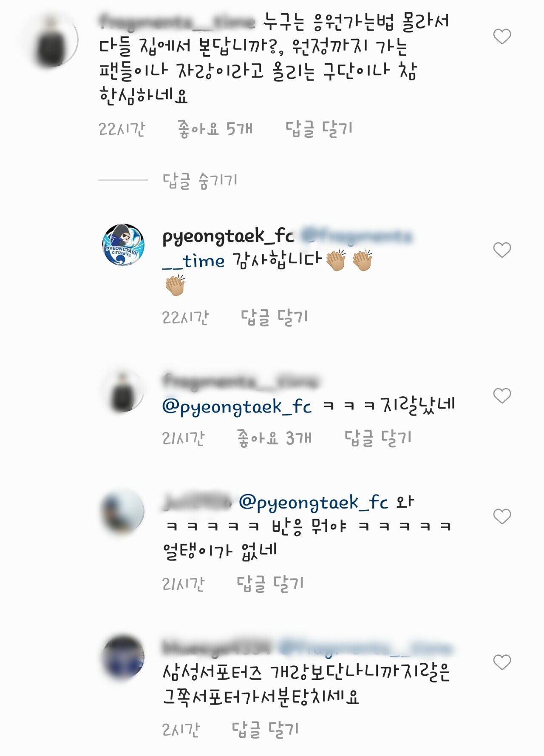Open avatar beside 삼성서포터즈 comment
This screenshot has height=756, width=544.
123,657
